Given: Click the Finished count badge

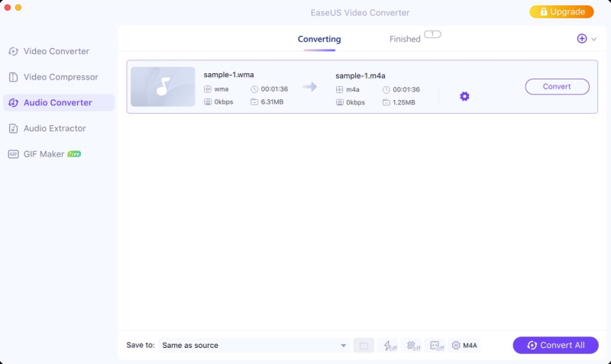Looking at the screenshot, I should click(x=432, y=34).
